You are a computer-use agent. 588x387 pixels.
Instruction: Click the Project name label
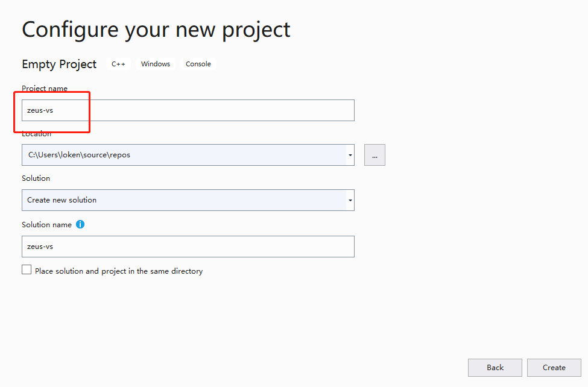coord(45,89)
